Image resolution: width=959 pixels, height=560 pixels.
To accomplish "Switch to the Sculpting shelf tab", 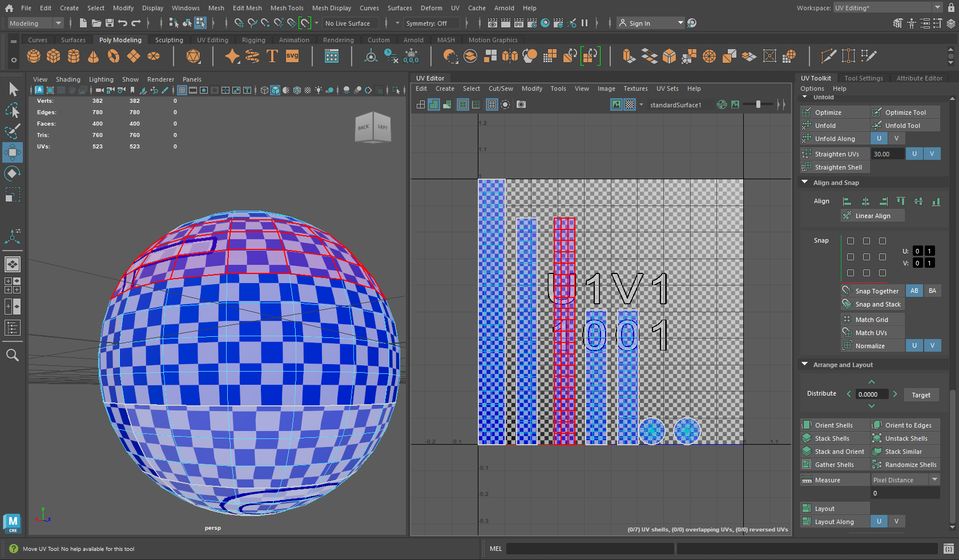I will [169, 39].
